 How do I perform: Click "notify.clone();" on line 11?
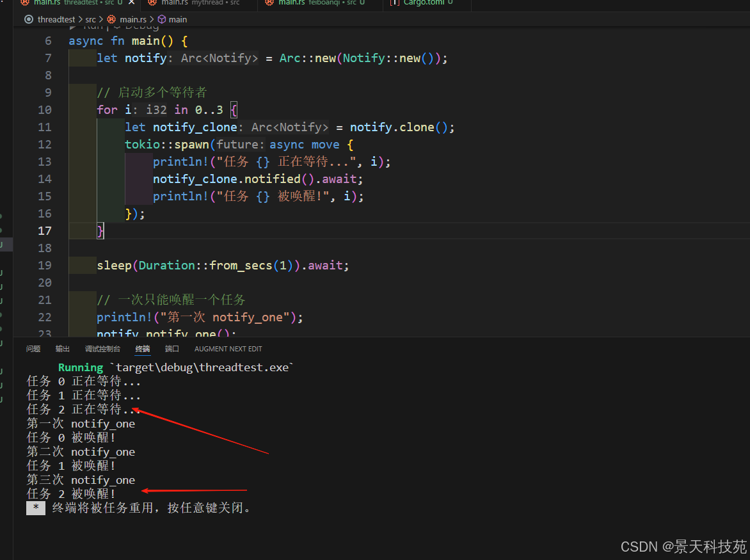[x=403, y=127]
